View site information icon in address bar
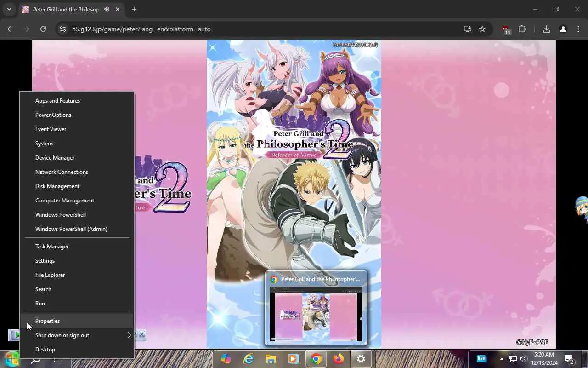Screen dimensions: 588x368 click(x=63, y=29)
